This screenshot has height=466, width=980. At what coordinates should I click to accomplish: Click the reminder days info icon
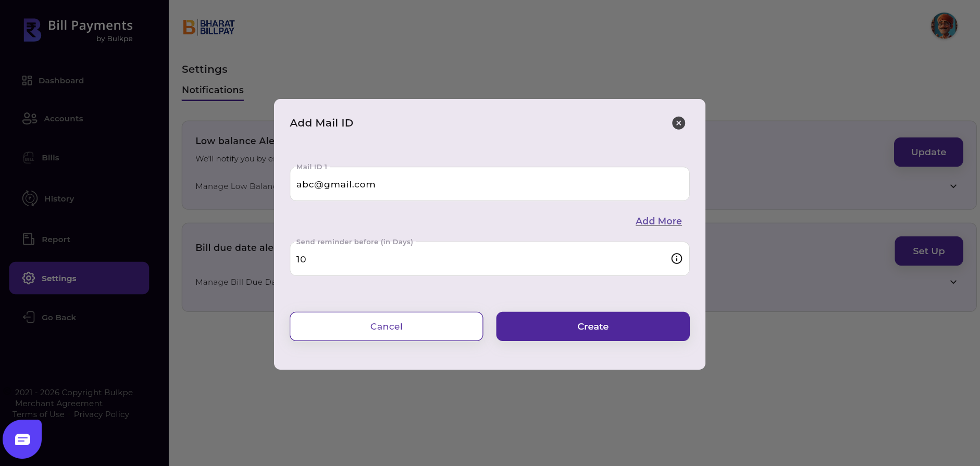(x=676, y=259)
